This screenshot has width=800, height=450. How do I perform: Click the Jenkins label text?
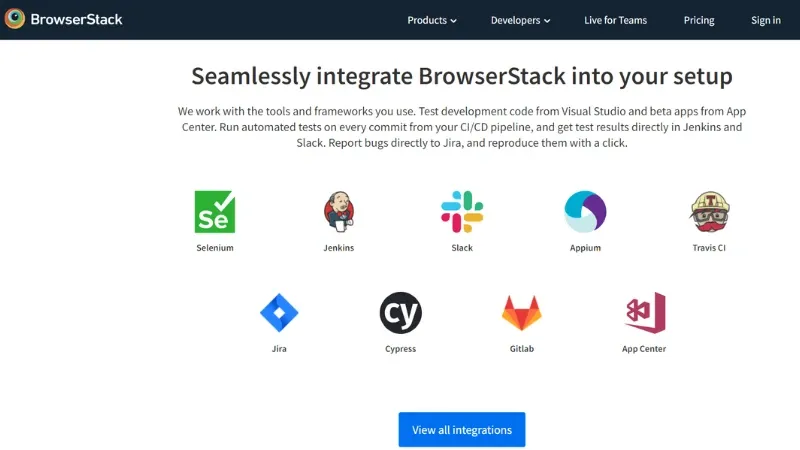point(339,248)
